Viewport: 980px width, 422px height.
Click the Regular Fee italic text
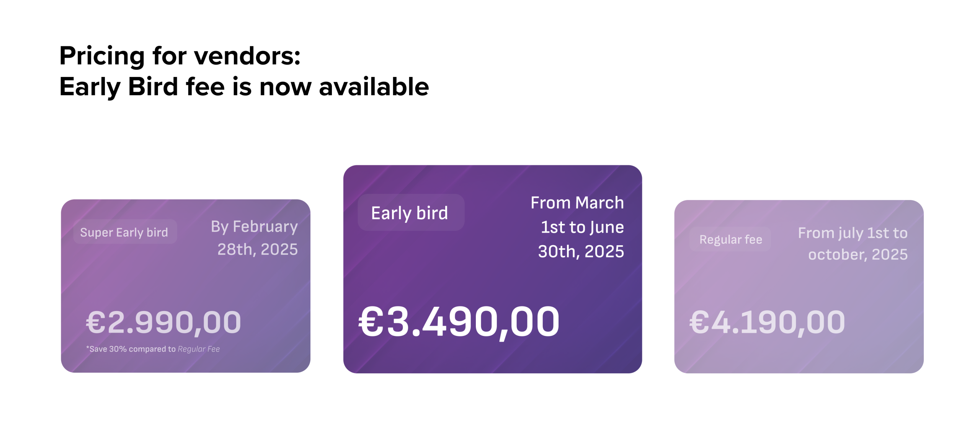tap(199, 349)
